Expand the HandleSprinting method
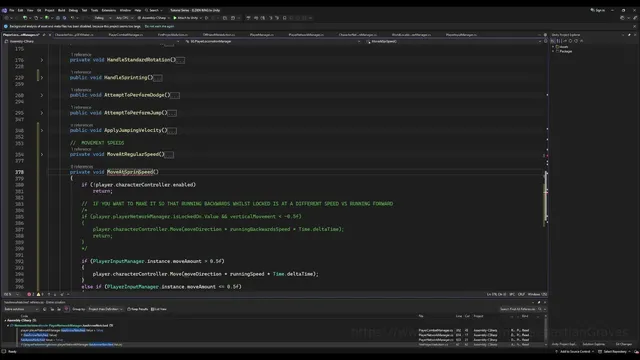 pos(42,78)
